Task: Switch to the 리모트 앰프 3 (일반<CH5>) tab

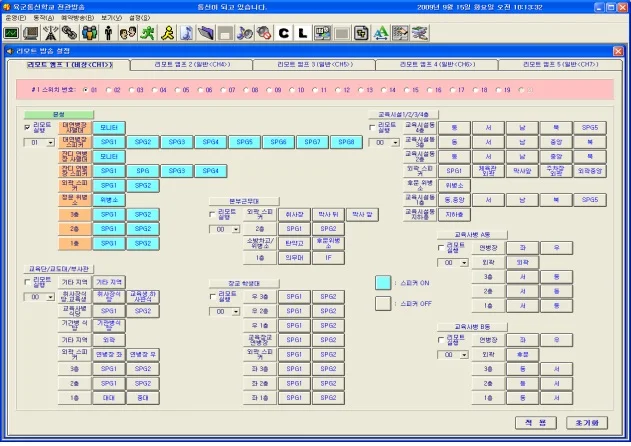Action: click(315, 64)
